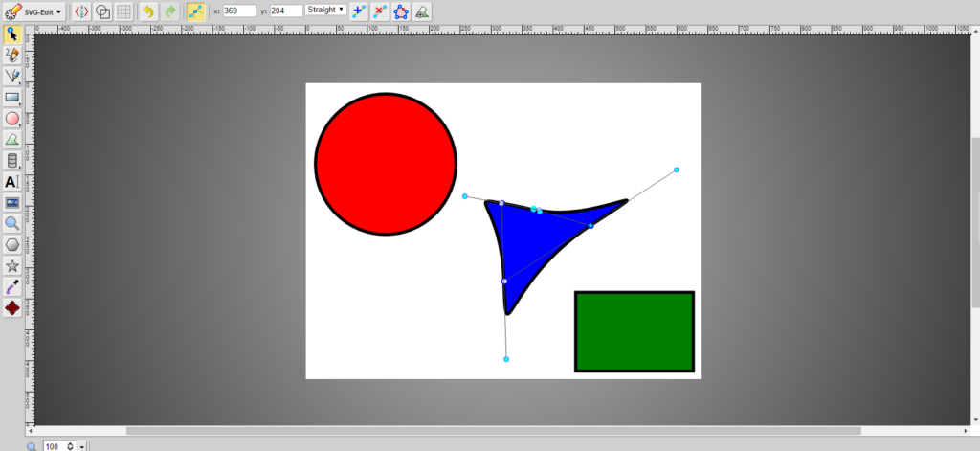Click the vertical scrollbar down arrow
Image resolution: width=980 pixels, height=451 pixels.
point(975,420)
